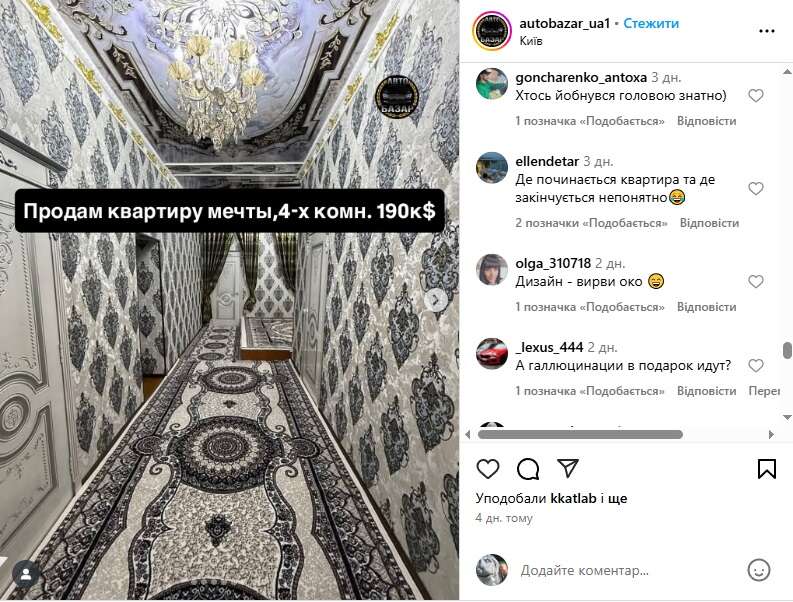793x602 pixels.
Task: Open the three-dots more options menu
Action: [x=767, y=31]
